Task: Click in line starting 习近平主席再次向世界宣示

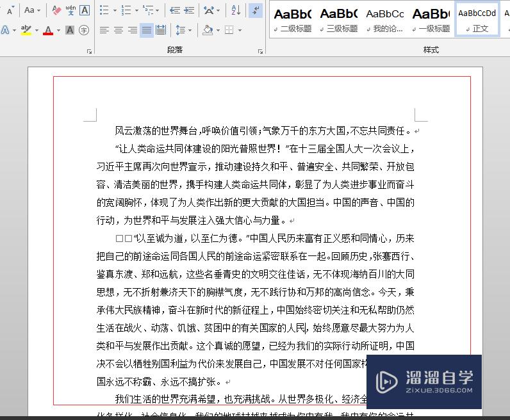Action: (256, 166)
